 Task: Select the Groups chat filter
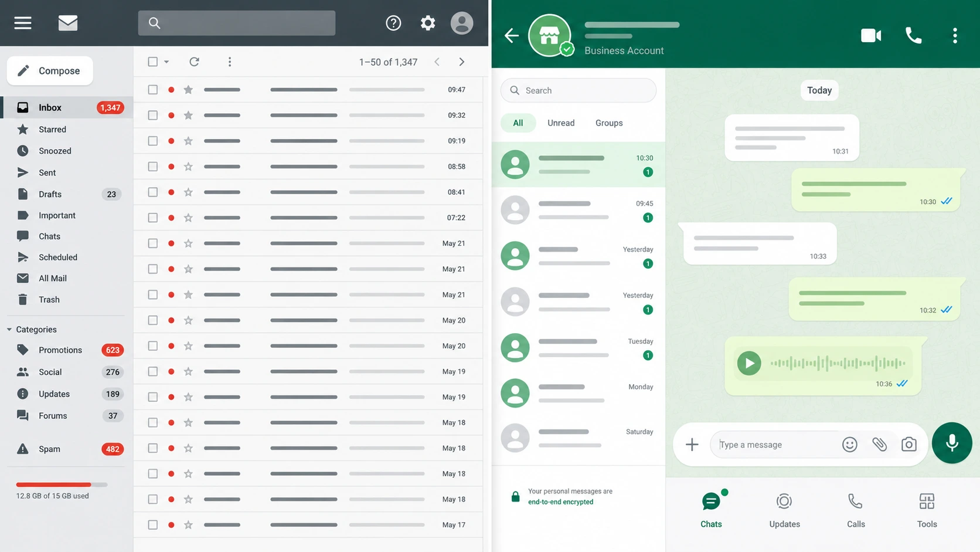(x=609, y=123)
